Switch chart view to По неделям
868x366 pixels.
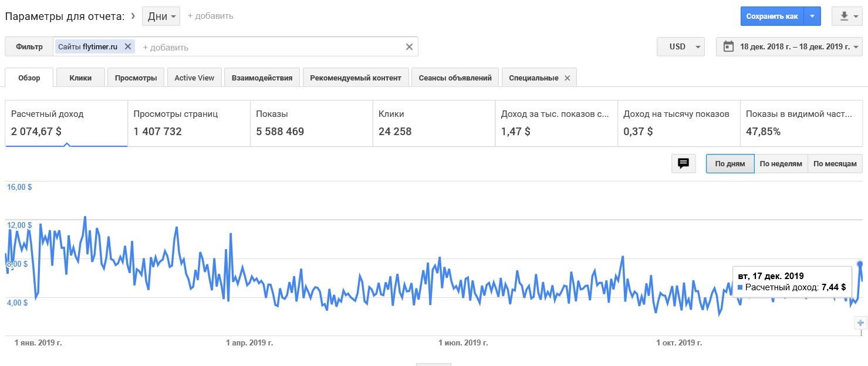pos(781,164)
